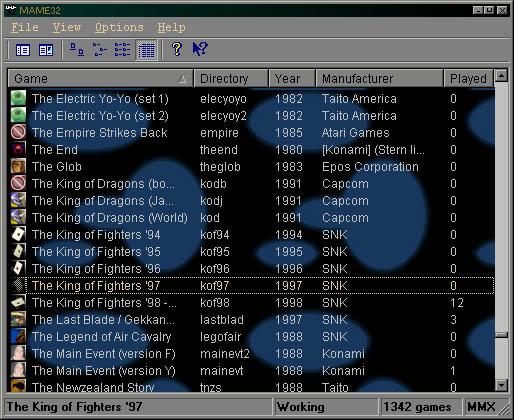Select The End game title
The width and height of the screenshot is (514, 420).
55,150
